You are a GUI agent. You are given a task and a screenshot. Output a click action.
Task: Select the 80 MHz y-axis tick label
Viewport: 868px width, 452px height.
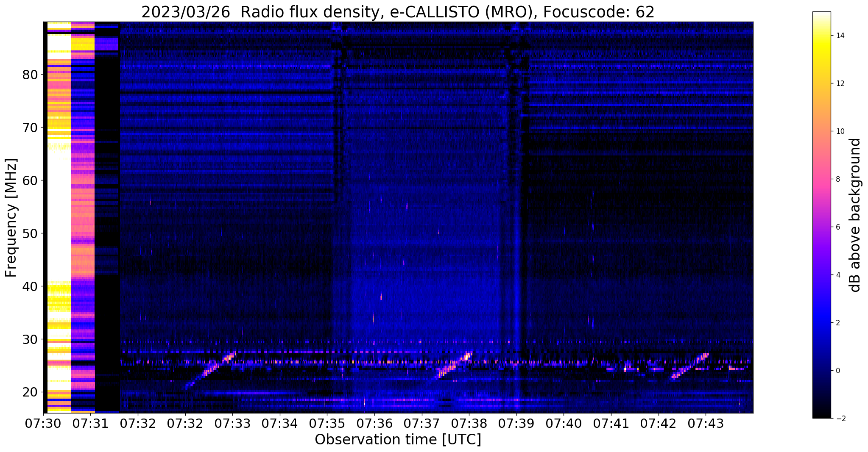pyautogui.click(x=30, y=75)
